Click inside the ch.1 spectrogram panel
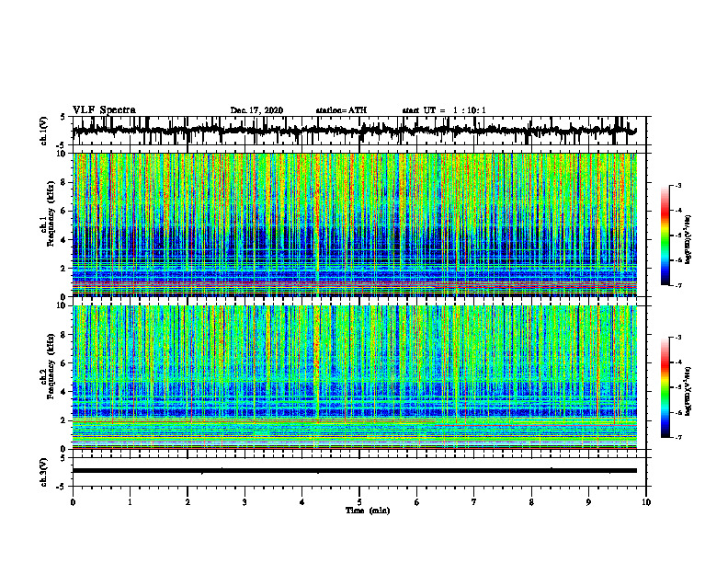 click(354, 224)
